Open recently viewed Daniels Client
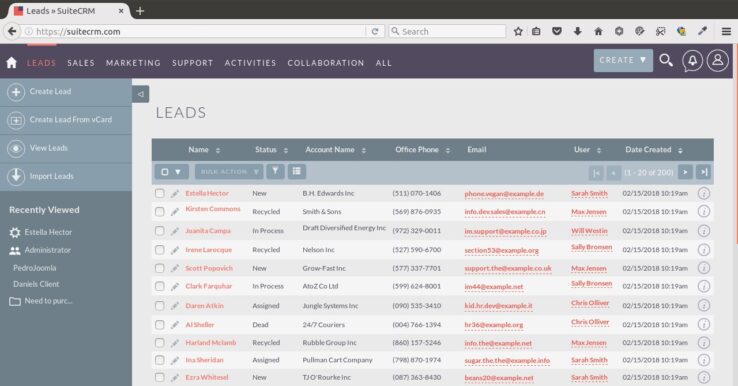738x386 pixels. [36, 284]
